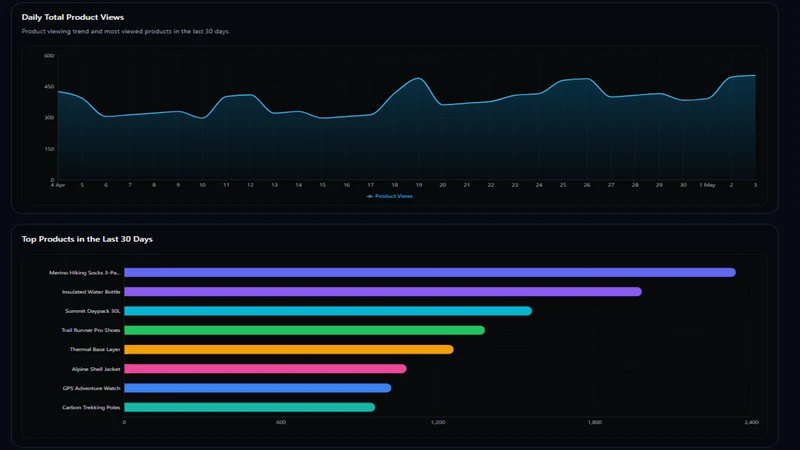Click the '450' y-axis label

tap(49, 87)
